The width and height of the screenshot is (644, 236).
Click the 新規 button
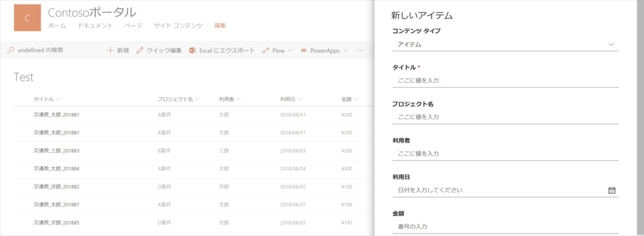pyautogui.click(x=118, y=50)
